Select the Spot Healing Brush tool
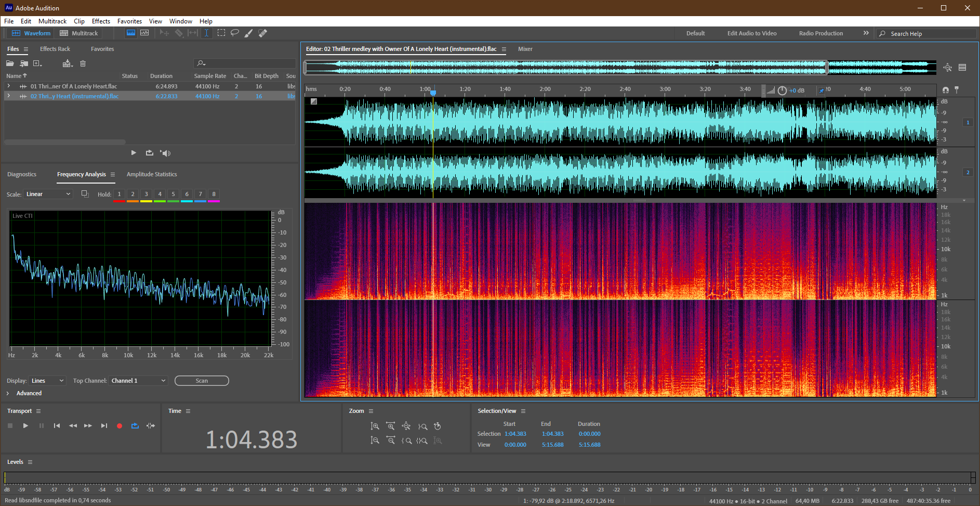Screen dimensions: 980x506 pos(263,33)
